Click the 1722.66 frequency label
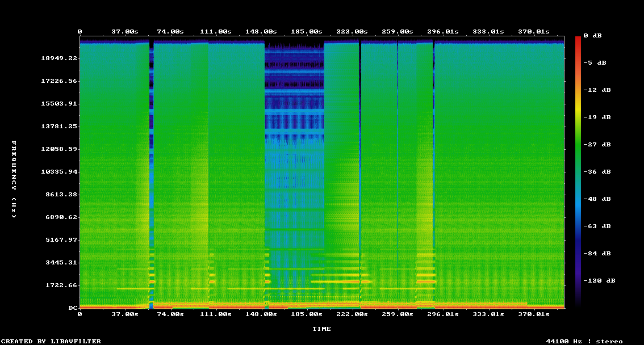Image resolution: width=644 pixels, height=345 pixels. (x=61, y=285)
